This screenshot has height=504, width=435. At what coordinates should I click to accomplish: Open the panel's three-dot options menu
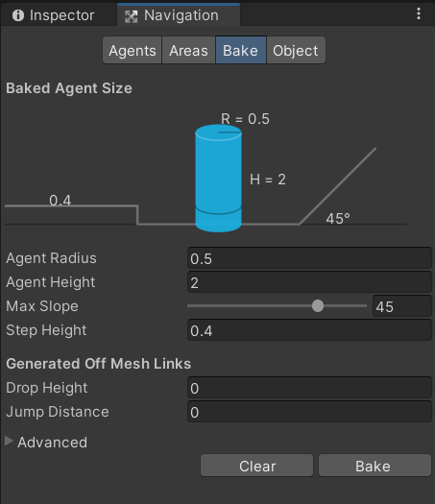pos(419,13)
